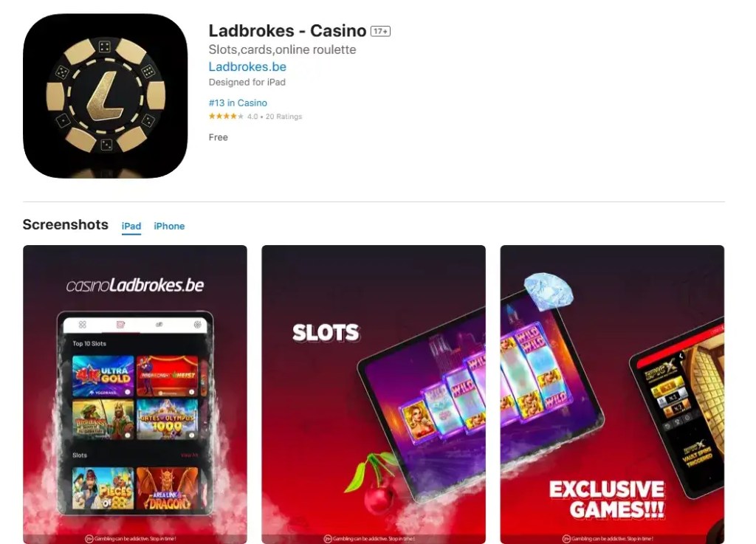Viewport: 756px width, 544px height.
Task: Click the Screenshots section heading
Action: click(66, 224)
